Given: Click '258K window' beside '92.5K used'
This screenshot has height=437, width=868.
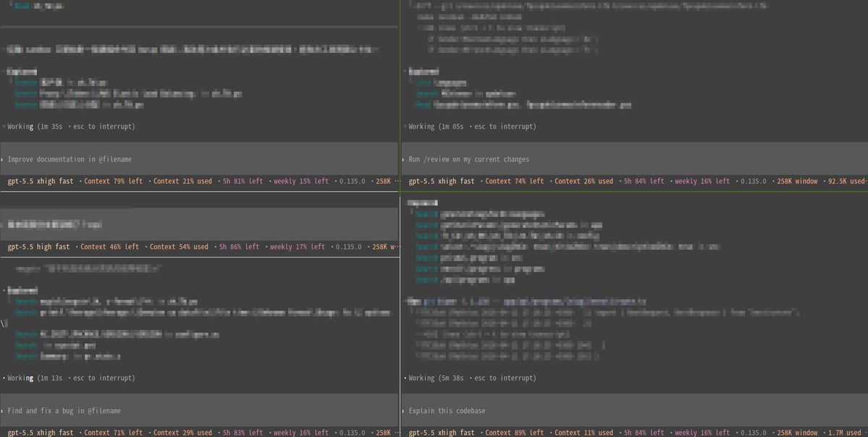Looking at the screenshot, I should click(x=797, y=182).
